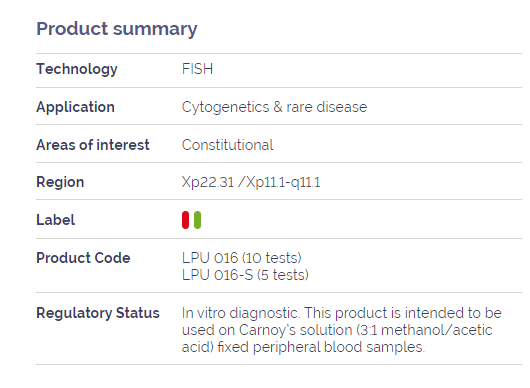The image size is (530, 388).
Task: Click the Regulatory Status label
Action: [98, 313]
